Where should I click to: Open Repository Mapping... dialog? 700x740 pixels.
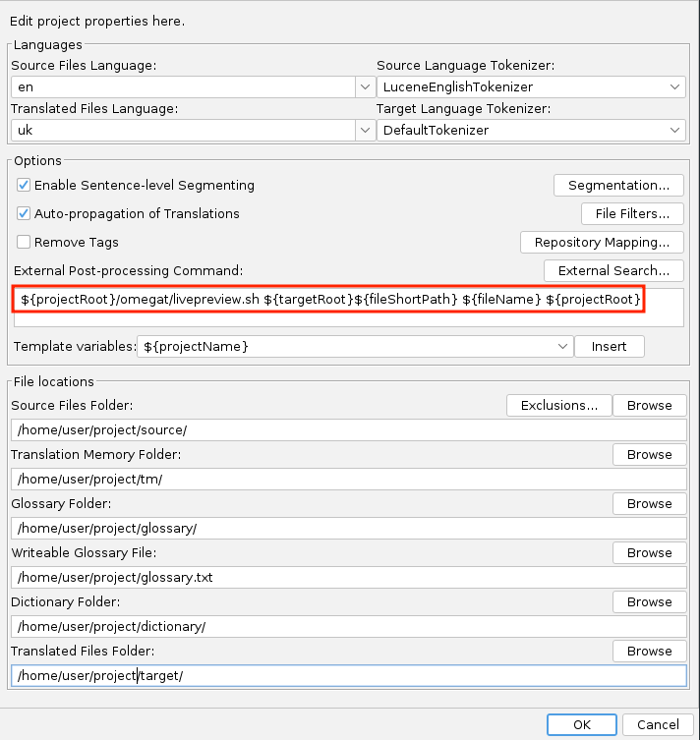pos(602,242)
